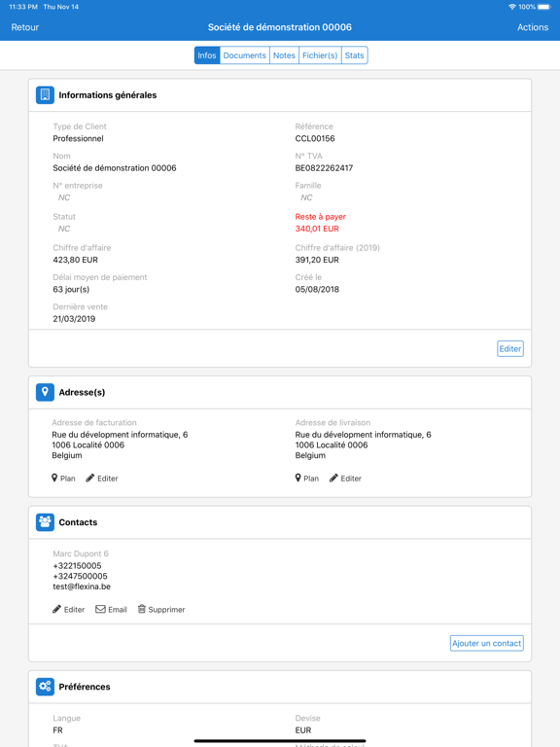The width and height of the screenshot is (560, 747).
Task: Click the Langue value FR
Action: [57, 730]
